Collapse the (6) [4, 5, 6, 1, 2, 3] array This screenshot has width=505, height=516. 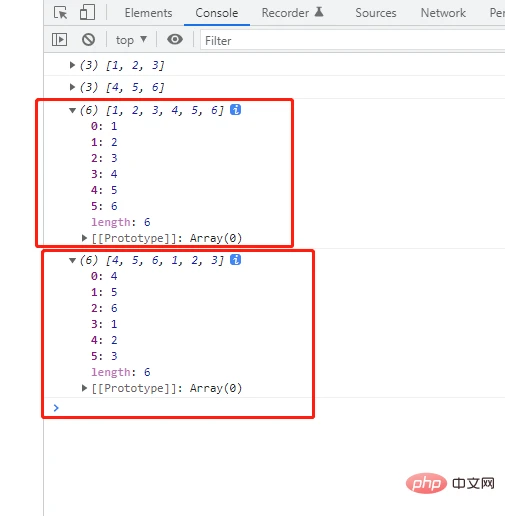[72, 260]
